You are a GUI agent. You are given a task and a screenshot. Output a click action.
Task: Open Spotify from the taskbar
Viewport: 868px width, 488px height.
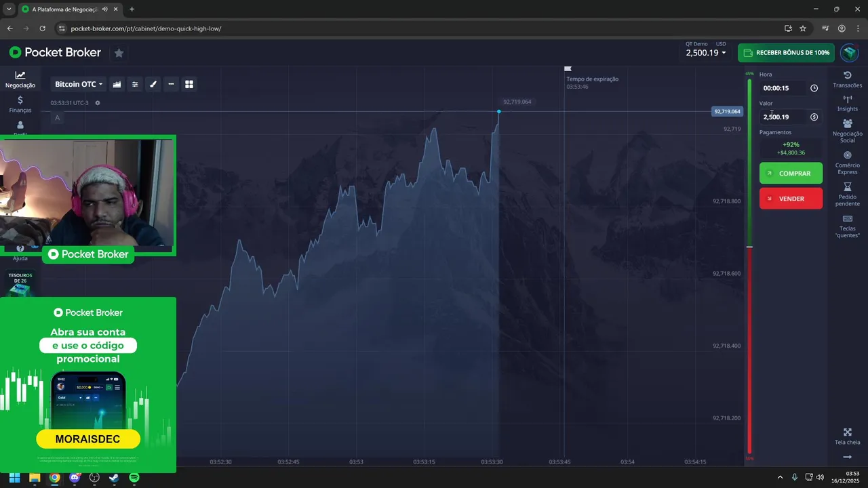(134, 478)
